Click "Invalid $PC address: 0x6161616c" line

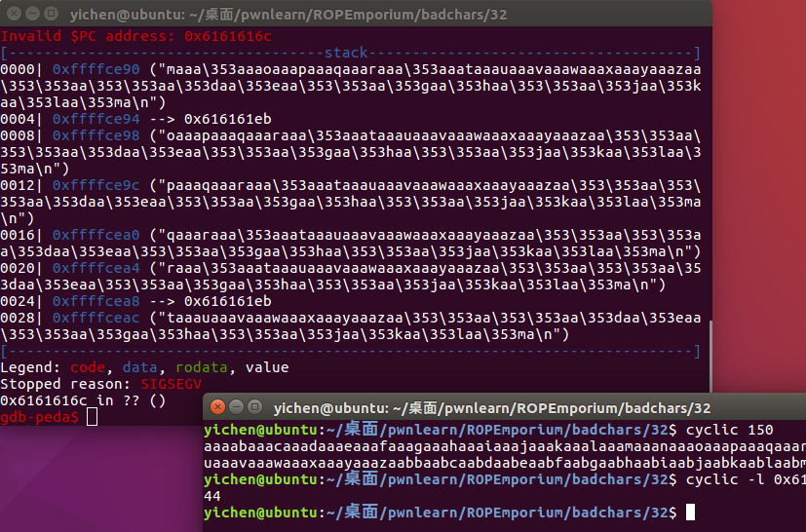(x=135, y=36)
